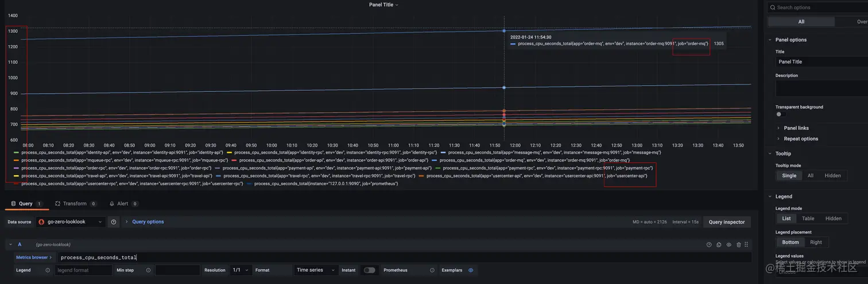The width and height of the screenshot is (868, 284).
Task: Set tooltip mode to Single
Action: point(789,175)
